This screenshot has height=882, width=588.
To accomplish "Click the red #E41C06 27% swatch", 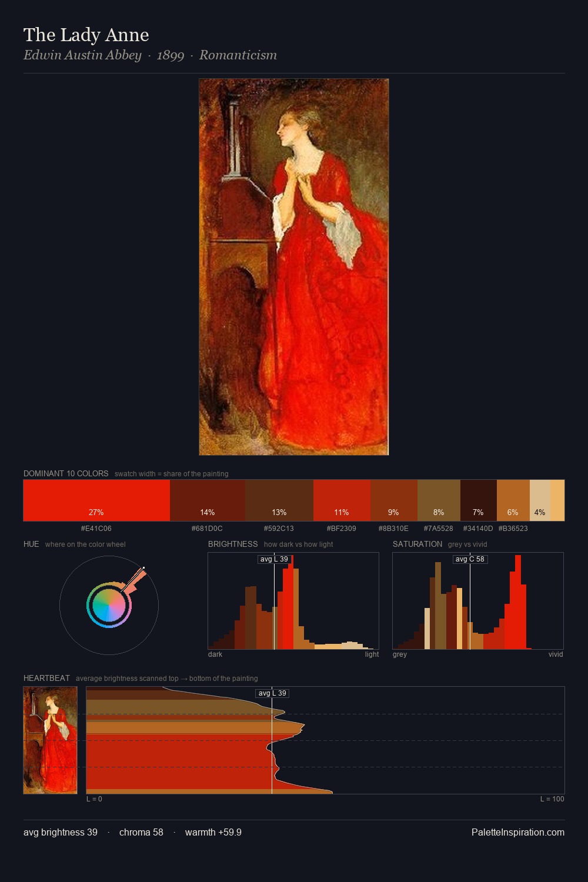I will pyautogui.click(x=96, y=500).
